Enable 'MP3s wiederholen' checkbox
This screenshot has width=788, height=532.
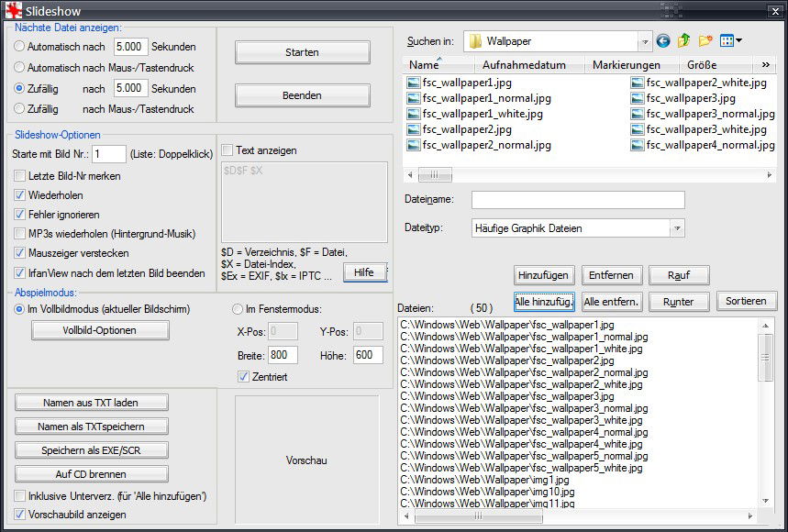point(19,234)
